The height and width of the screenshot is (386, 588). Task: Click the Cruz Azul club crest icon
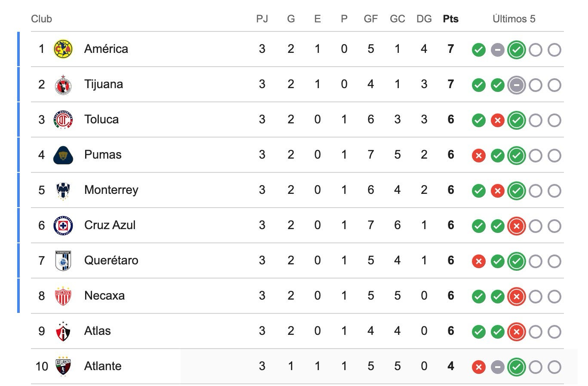63,225
